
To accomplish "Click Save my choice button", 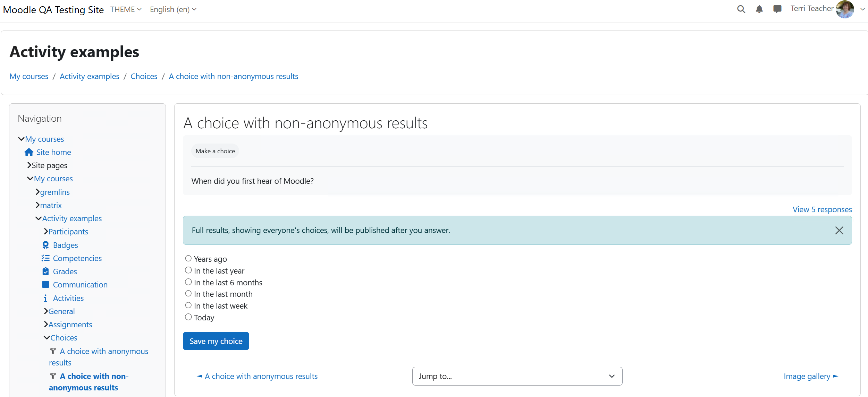I will tap(216, 341).
